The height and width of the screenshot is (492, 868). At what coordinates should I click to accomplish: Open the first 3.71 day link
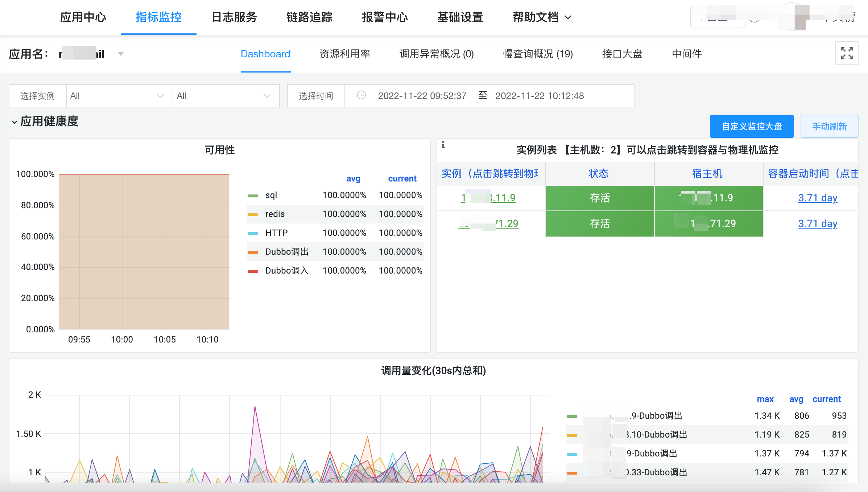818,198
